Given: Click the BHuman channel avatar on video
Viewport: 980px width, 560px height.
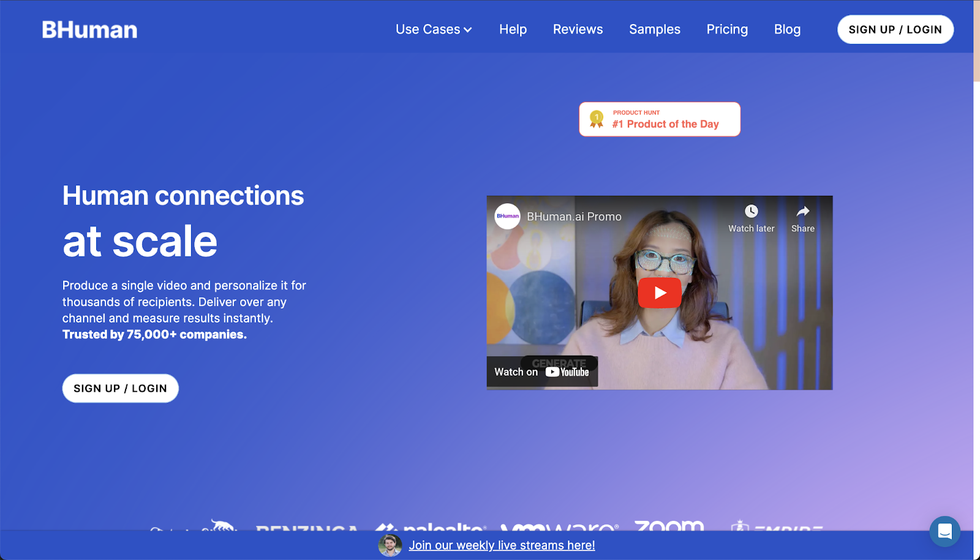Looking at the screenshot, I should 508,216.
